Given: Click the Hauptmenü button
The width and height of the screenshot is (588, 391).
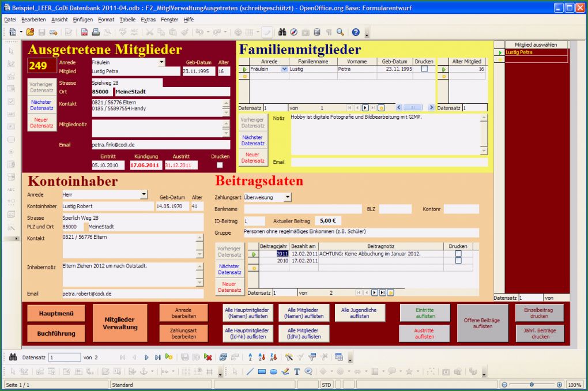Looking at the screenshot, I should tap(55, 313).
